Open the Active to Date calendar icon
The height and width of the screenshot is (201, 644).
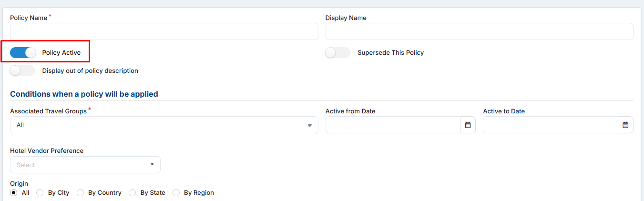click(x=625, y=125)
